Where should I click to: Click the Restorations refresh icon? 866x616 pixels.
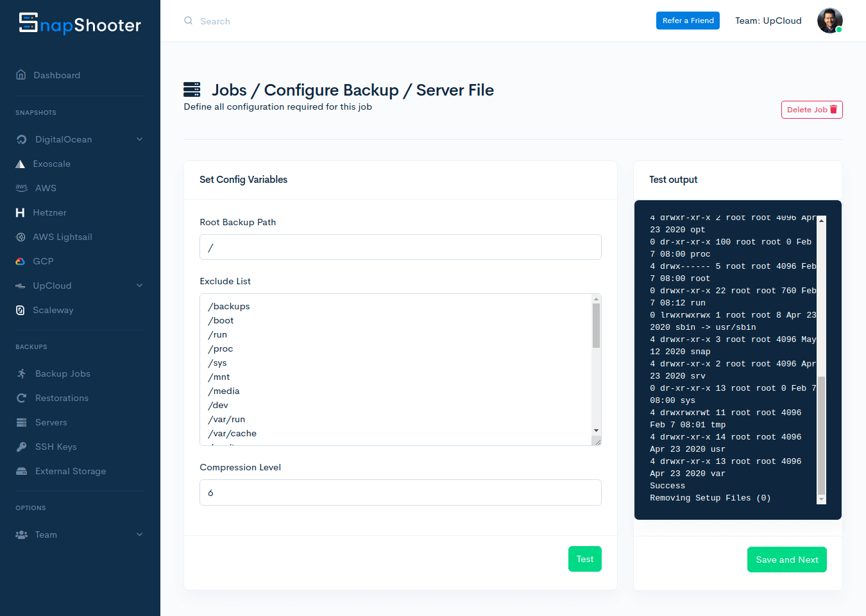pos(22,398)
